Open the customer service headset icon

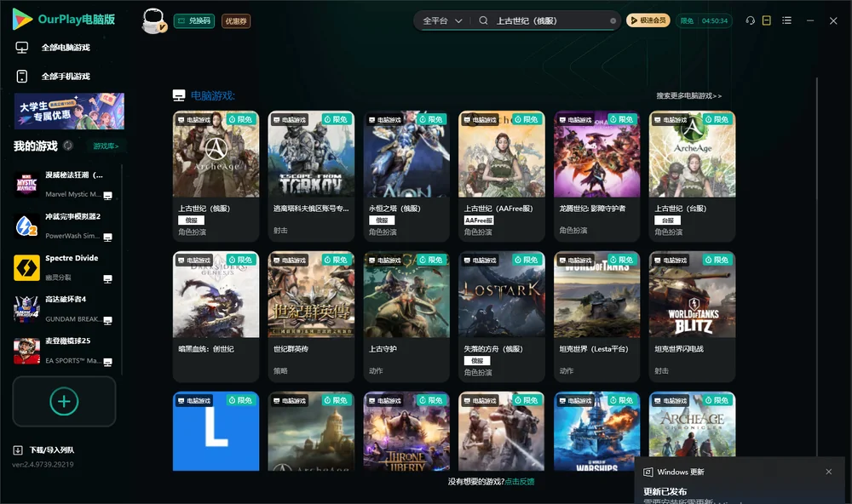click(751, 20)
